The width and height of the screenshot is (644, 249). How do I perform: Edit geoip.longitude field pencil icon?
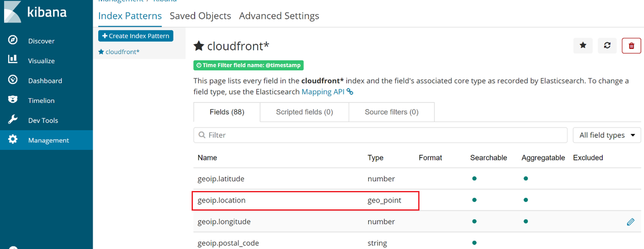point(631,222)
